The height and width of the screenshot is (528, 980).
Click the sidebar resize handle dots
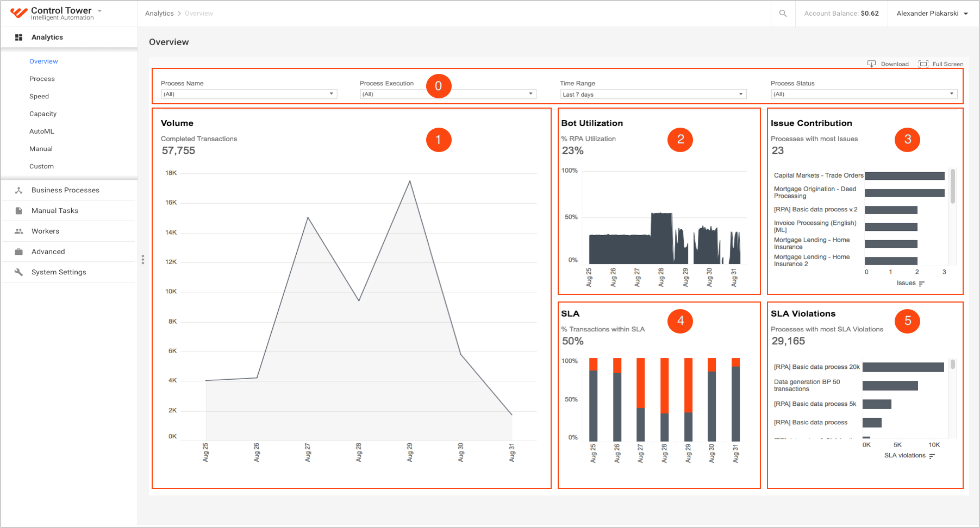143,260
